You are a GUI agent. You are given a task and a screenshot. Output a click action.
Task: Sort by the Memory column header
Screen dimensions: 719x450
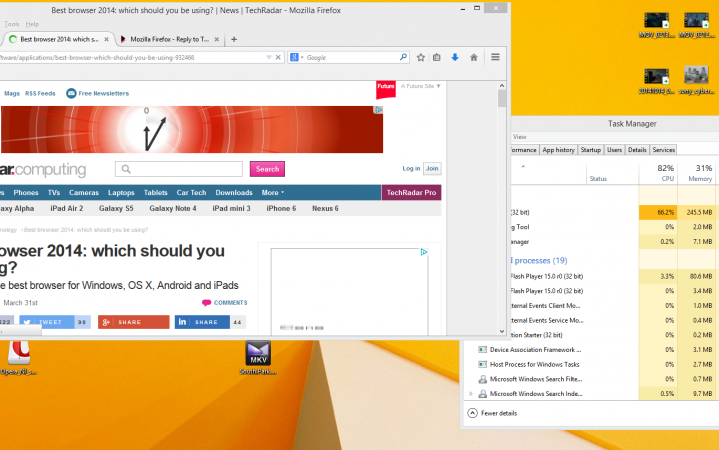click(x=696, y=172)
